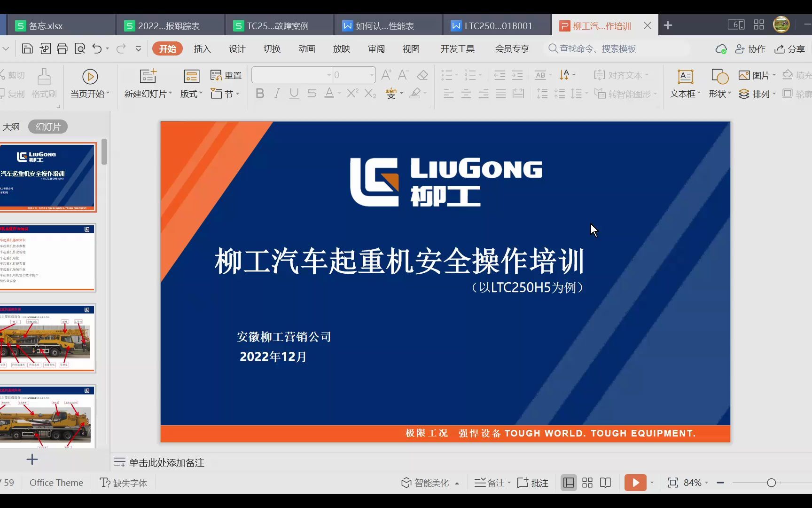Screen dimensions: 812x508
Task: Switch to 大纲 (Outline) panel view
Action: click(x=11, y=127)
